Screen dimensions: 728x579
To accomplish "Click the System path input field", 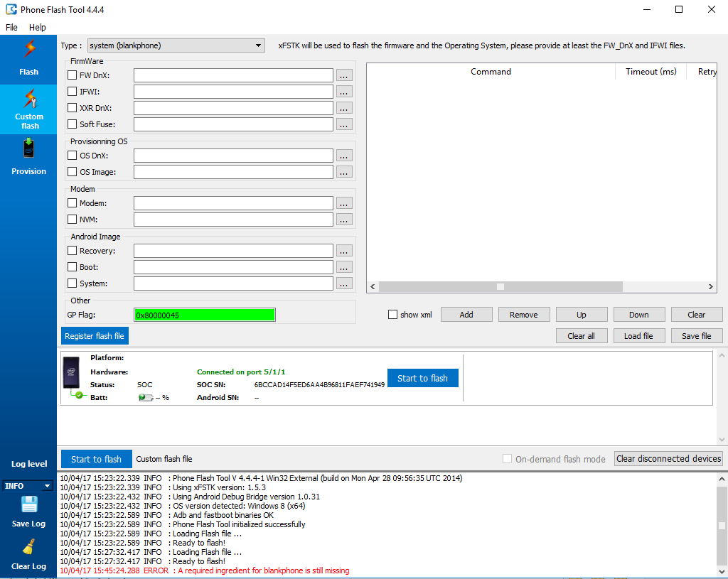I will click(233, 283).
